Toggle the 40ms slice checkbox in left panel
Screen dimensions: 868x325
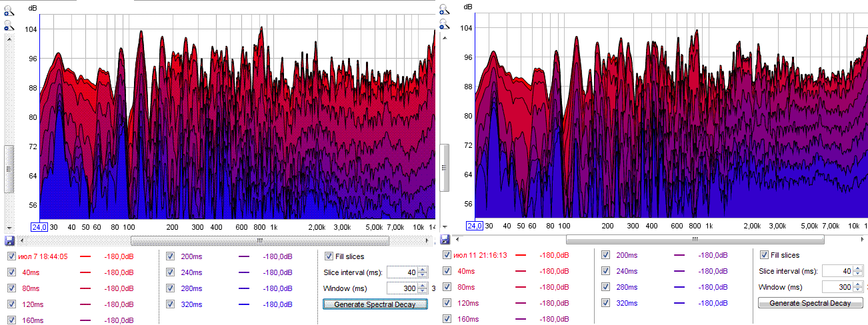tap(11, 272)
